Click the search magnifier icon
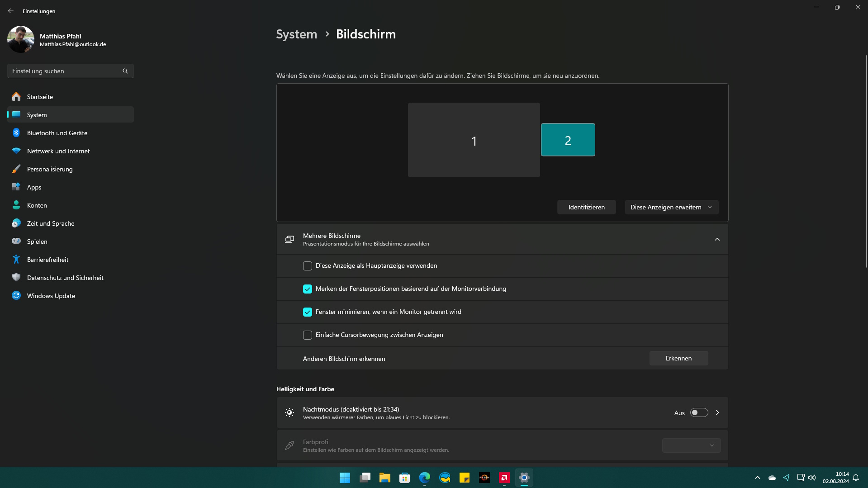868x488 pixels. pyautogui.click(x=125, y=71)
